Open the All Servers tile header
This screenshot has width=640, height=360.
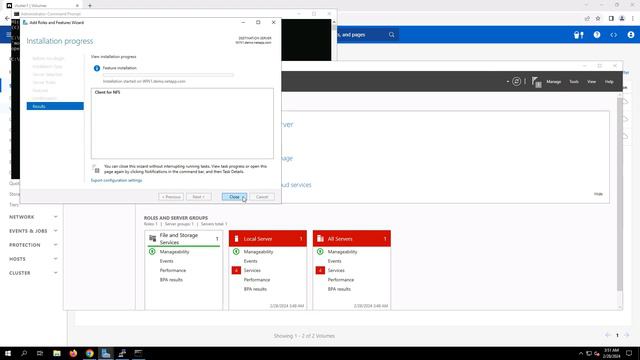point(352,239)
